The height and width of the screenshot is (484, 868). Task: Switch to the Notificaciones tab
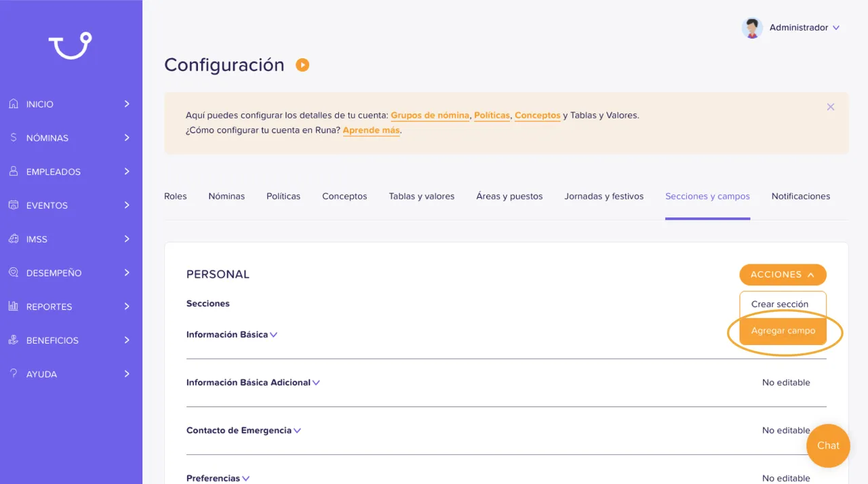tap(801, 197)
